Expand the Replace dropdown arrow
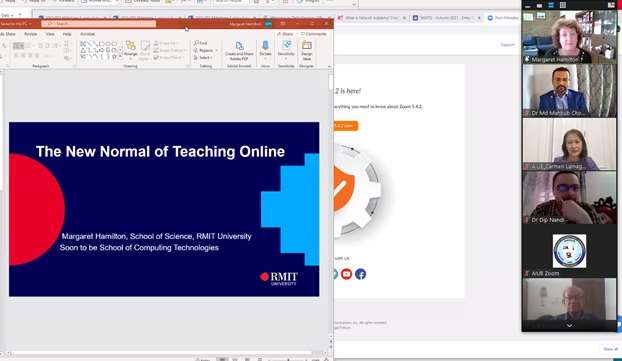622x361 pixels. point(217,50)
